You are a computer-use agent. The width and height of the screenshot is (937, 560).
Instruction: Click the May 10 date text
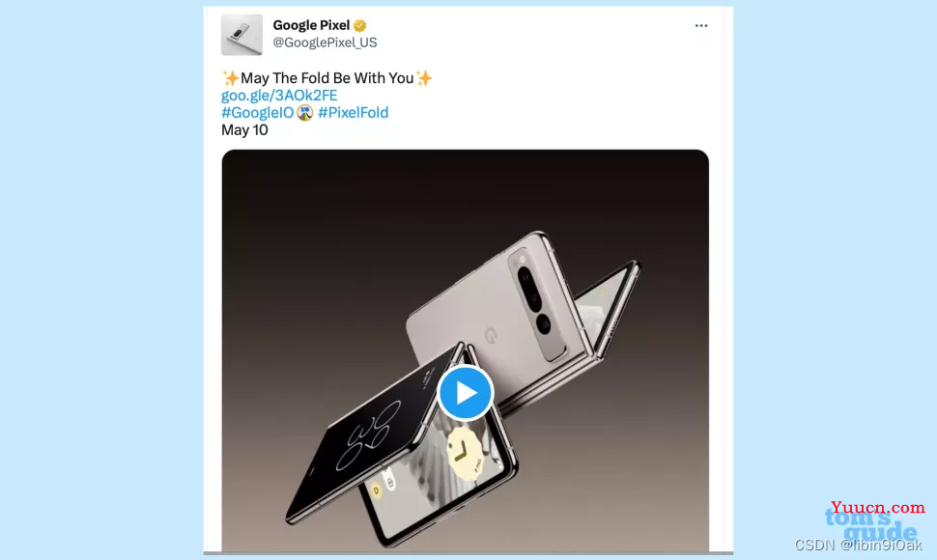[244, 130]
